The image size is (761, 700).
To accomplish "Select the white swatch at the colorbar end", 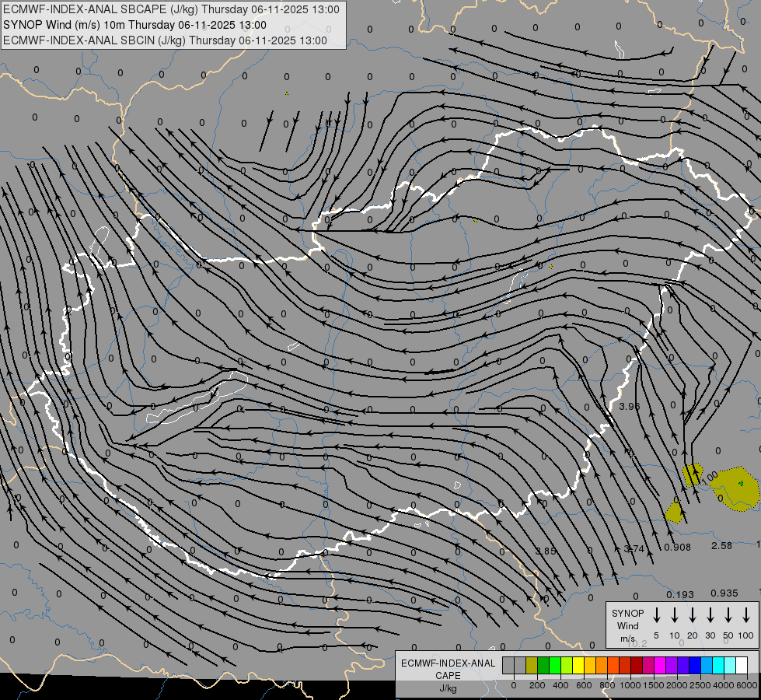I will [742, 665].
